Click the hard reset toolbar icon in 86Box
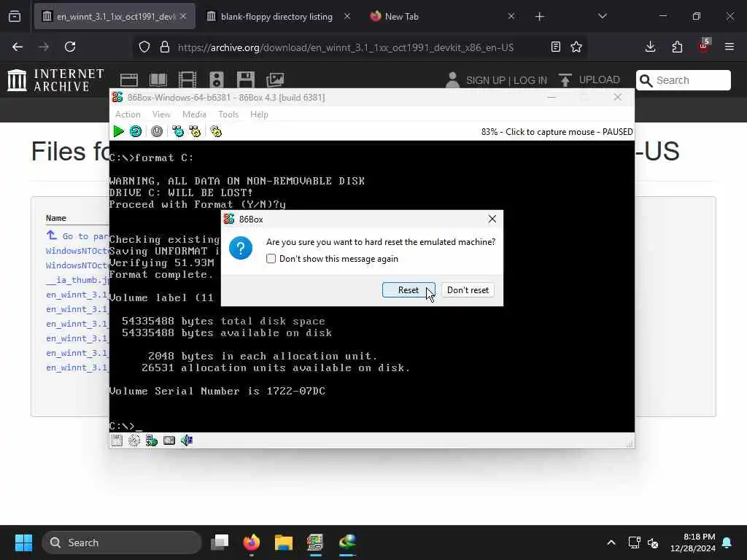This screenshot has height=560, width=747. click(136, 131)
